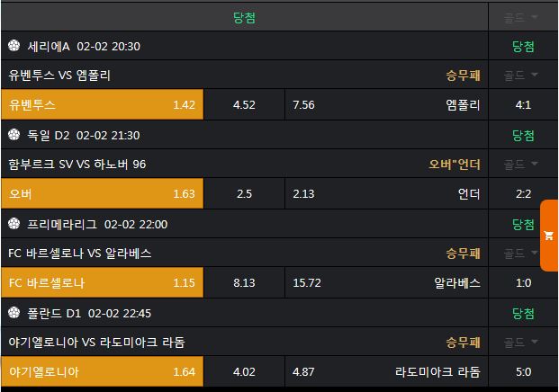Pick 유벤투스 win at 1.42 odds
The width and height of the screenshot is (559, 392).
[x=102, y=105]
